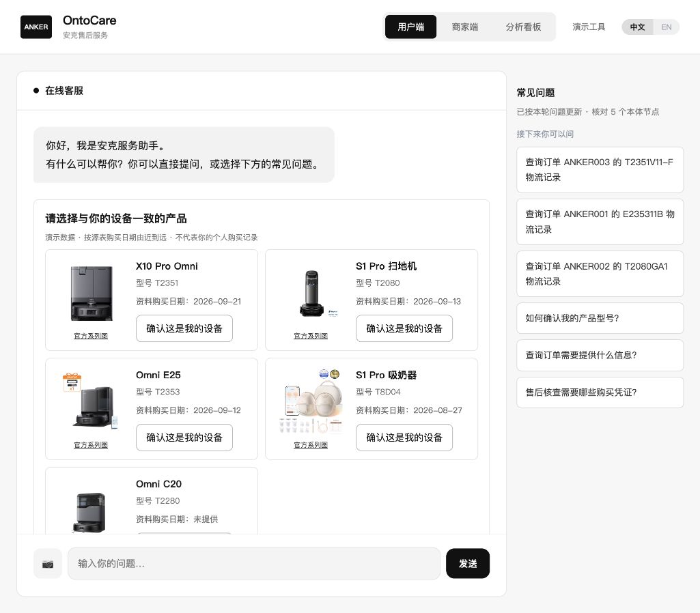This screenshot has width=700, height=613.
Task: Click 安克售后服务 subtitle
Action: [85, 35]
